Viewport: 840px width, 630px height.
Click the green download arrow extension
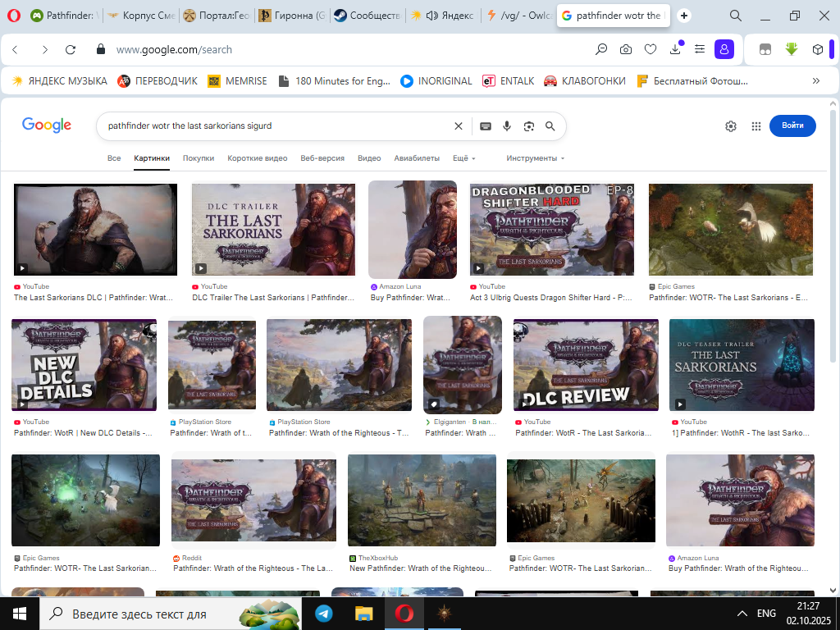coord(792,49)
